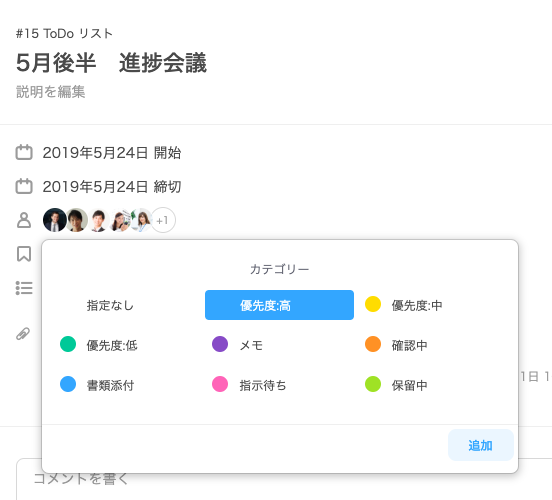Select the highlighted 優先度:高 category
Viewport: 552px width, 500px height.
pyautogui.click(x=280, y=305)
